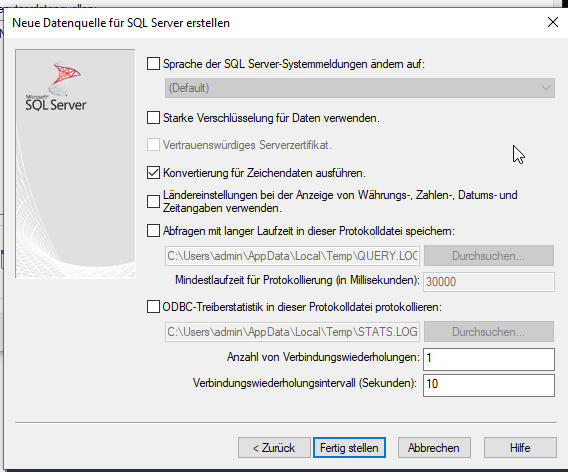
Task: Click the language dropdown chevron arrow
Action: (546, 88)
